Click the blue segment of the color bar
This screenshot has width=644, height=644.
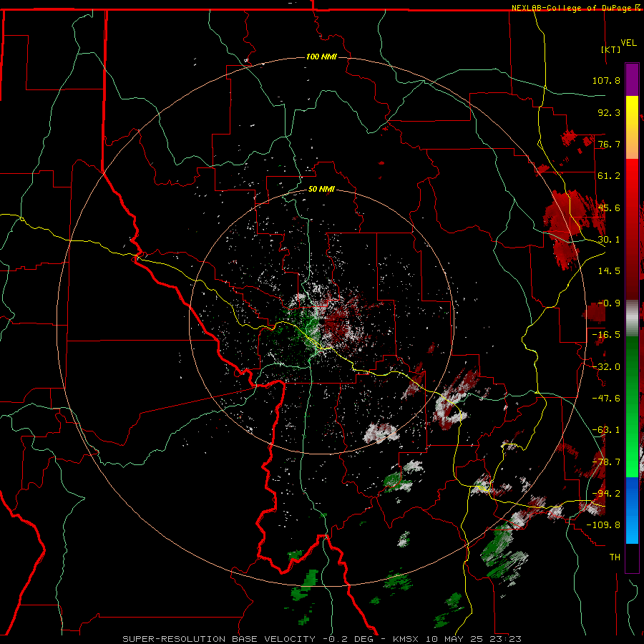click(632, 510)
